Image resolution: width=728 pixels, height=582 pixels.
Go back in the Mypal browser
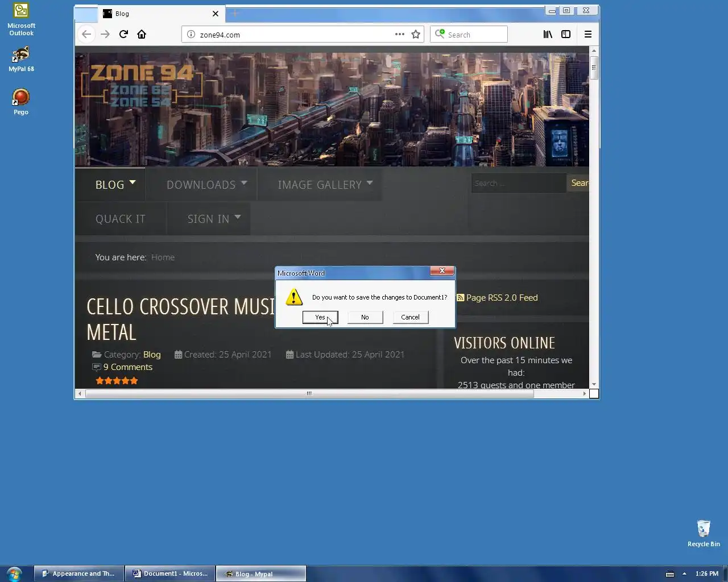tap(86, 34)
